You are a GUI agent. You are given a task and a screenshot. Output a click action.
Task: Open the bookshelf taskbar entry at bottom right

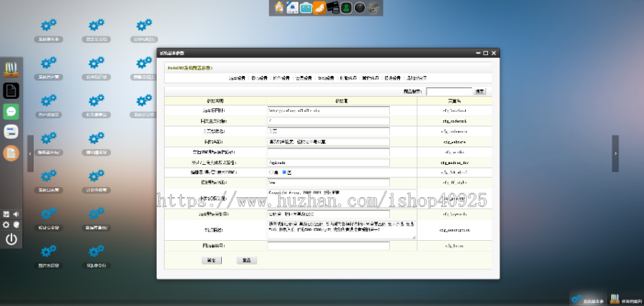(625, 299)
